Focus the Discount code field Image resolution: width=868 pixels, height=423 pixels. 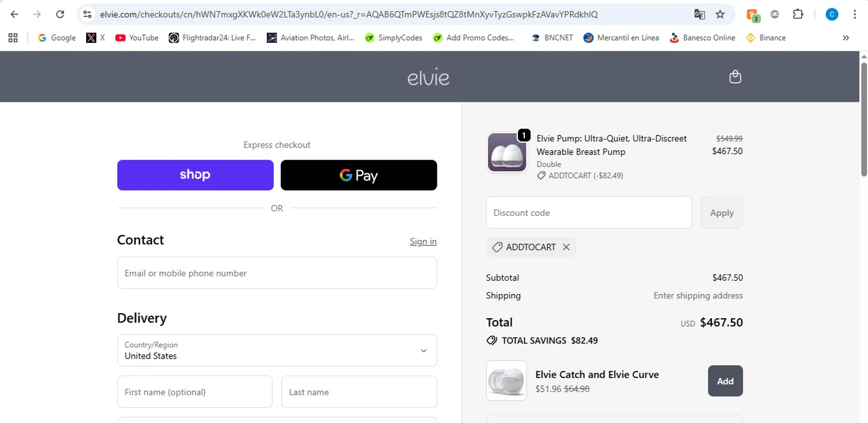(589, 212)
